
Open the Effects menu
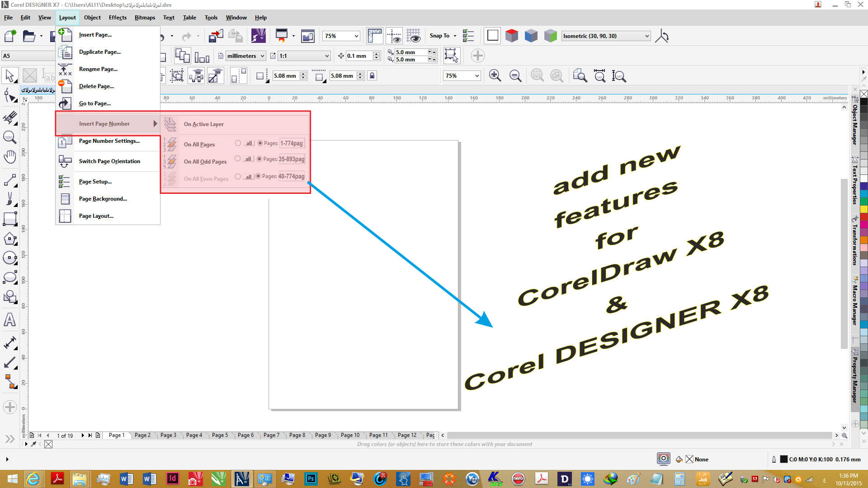(x=118, y=18)
